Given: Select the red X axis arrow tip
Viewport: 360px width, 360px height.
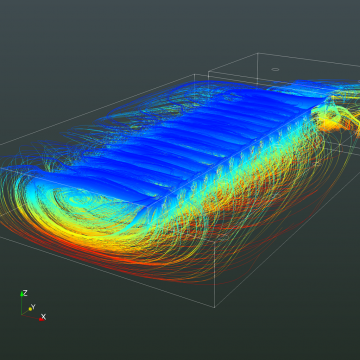Looking at the screenshot, I should (x=41, y=319).
